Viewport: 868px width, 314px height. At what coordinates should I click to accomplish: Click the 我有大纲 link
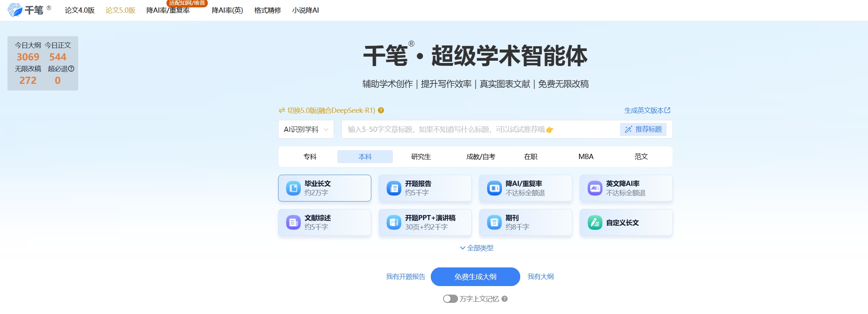(541, 277)
